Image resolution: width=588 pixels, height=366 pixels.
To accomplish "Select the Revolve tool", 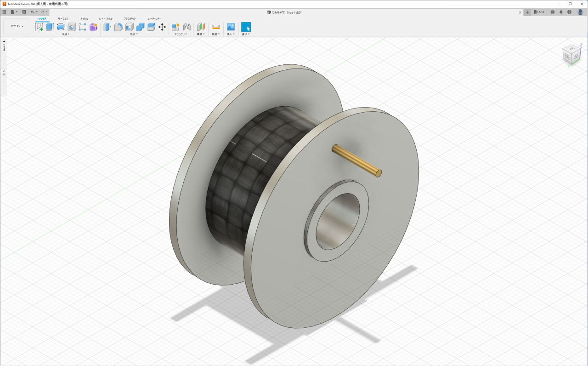I will pos(61,27).
